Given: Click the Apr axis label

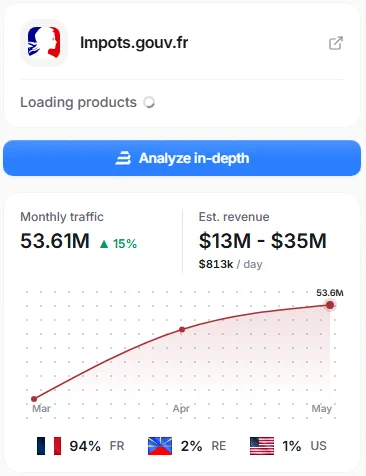Looking at the screenshot, I should 181,409.
